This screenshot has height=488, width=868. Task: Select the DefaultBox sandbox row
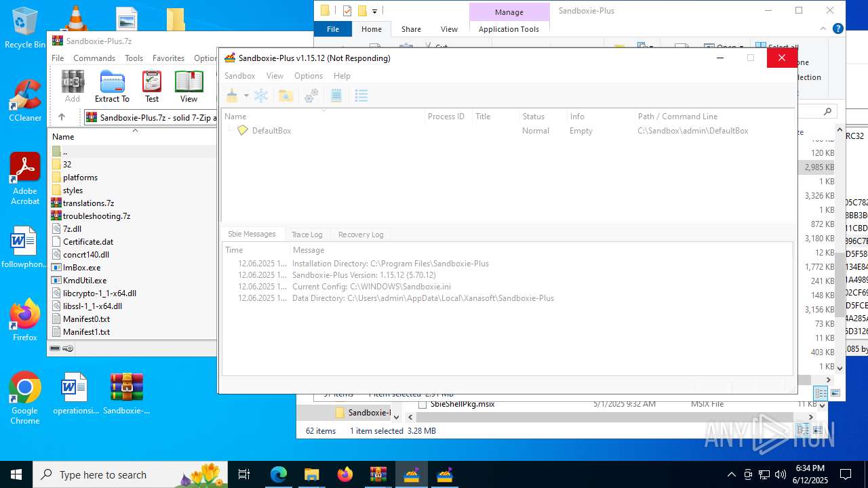(509, 131)
